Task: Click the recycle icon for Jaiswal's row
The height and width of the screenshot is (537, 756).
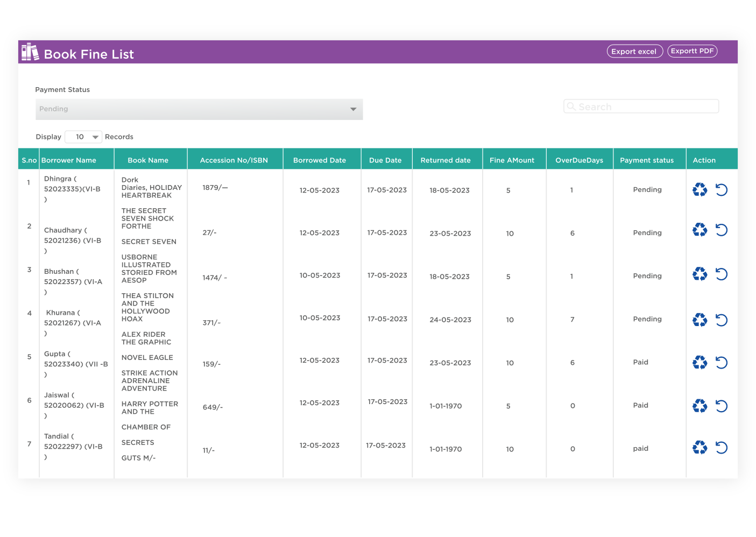Action: [x=700, y=406]
